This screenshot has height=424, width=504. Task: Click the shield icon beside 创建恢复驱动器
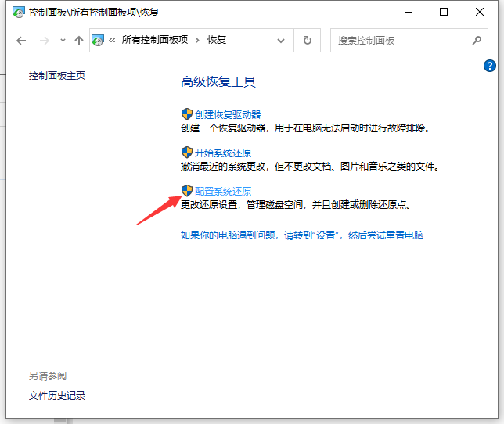pos(187,114)
